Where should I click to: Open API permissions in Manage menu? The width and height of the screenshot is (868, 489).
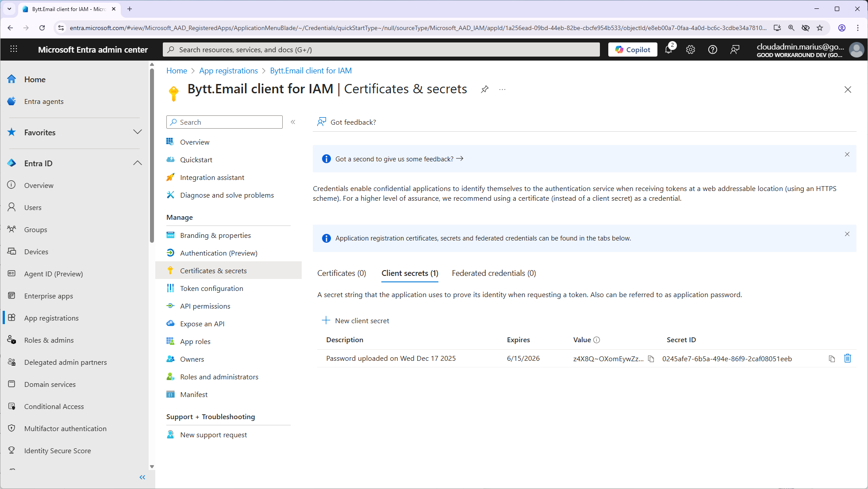tap(205, 306)
